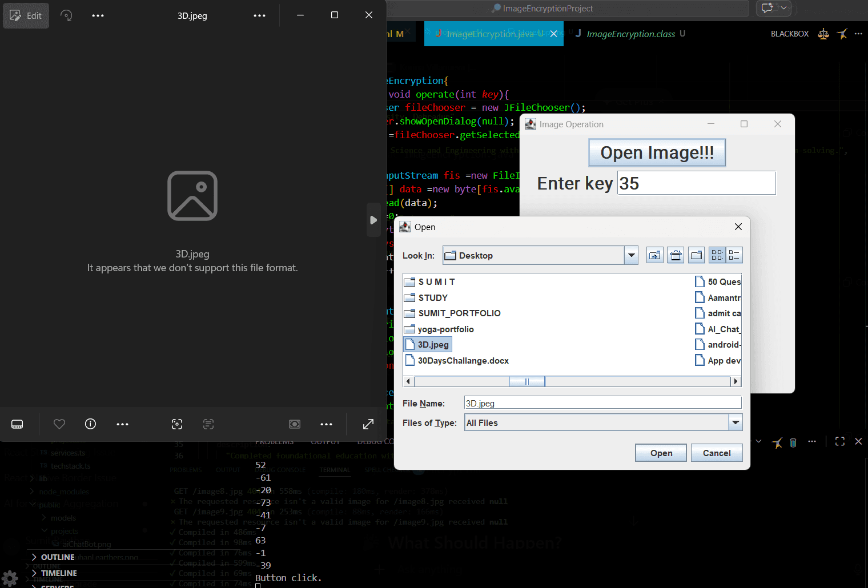868x588 pixels.
Task: Open the Files of Type dropdown
Action: pyautogui.click(x=736, y=422)
